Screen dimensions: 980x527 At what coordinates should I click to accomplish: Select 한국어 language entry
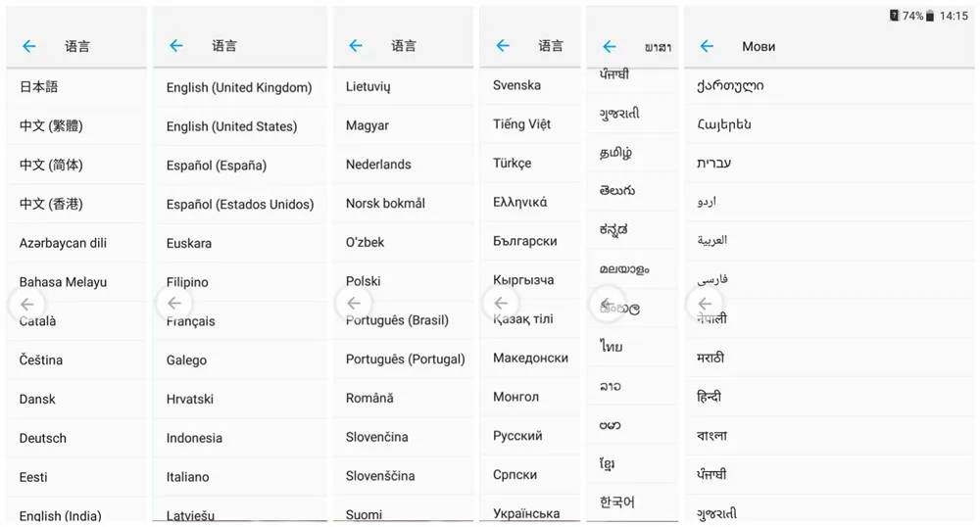coord(632,503)
